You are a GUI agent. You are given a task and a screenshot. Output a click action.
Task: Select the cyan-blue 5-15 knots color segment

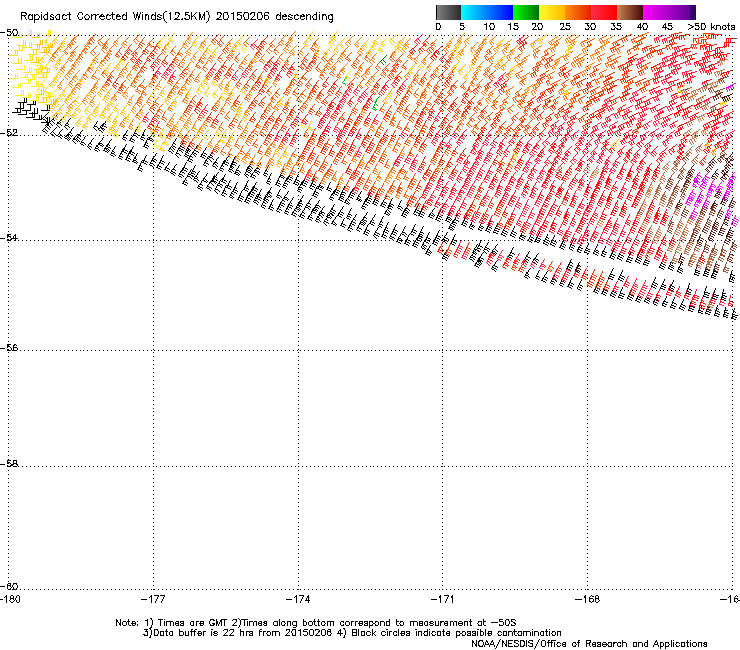coord(487,12)
